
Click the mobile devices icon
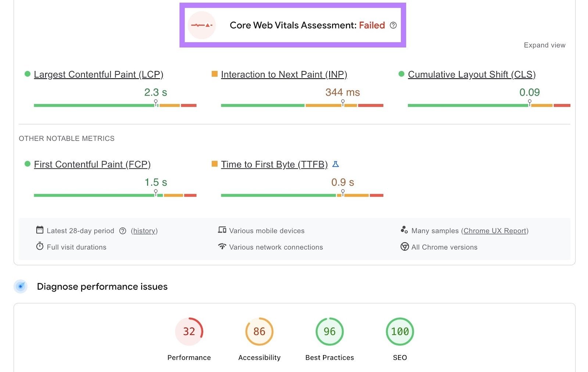(x=222, y=230)
